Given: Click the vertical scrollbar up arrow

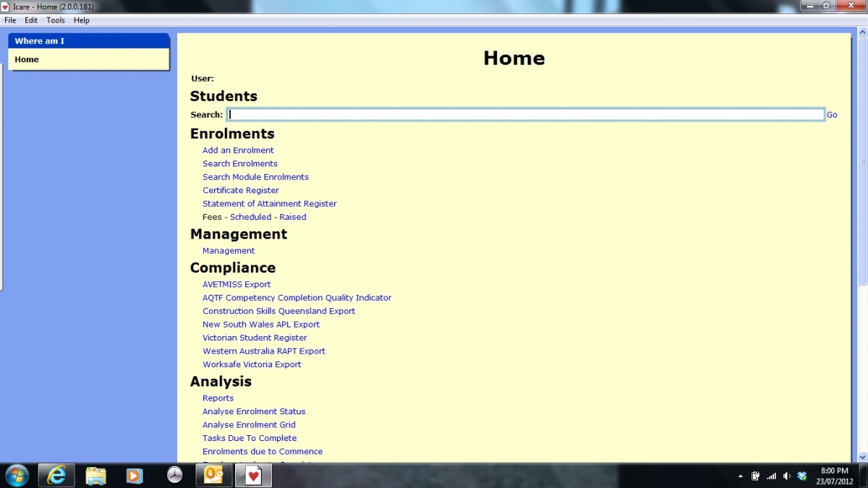Looking at the screenshot, I should [x=862, y=33].
